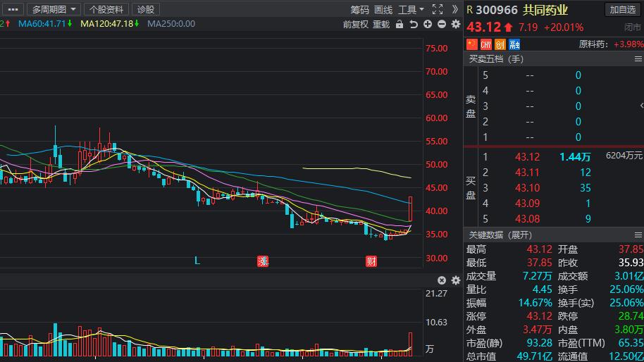
Task: Open the main chart settings gear
Action: (x=456, y=24)
